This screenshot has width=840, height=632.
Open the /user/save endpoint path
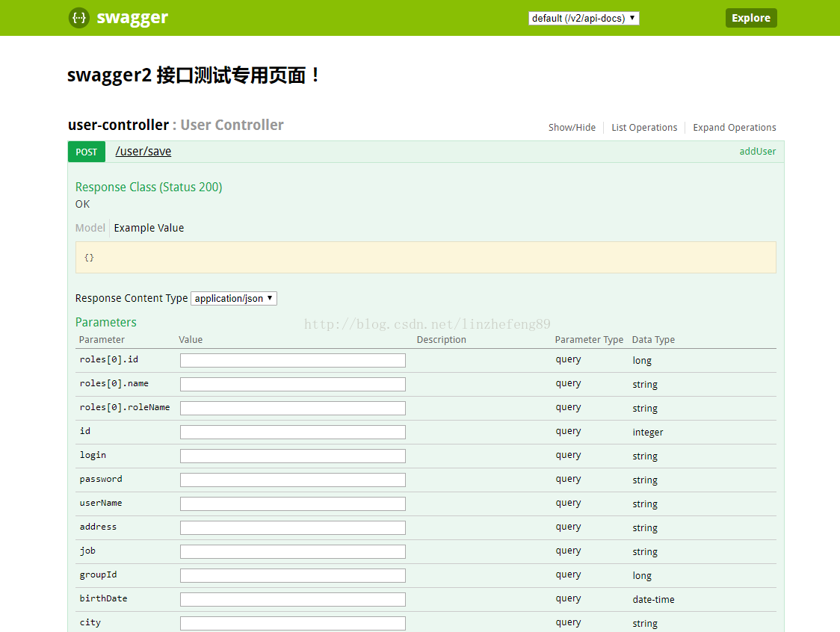[143, 152]
